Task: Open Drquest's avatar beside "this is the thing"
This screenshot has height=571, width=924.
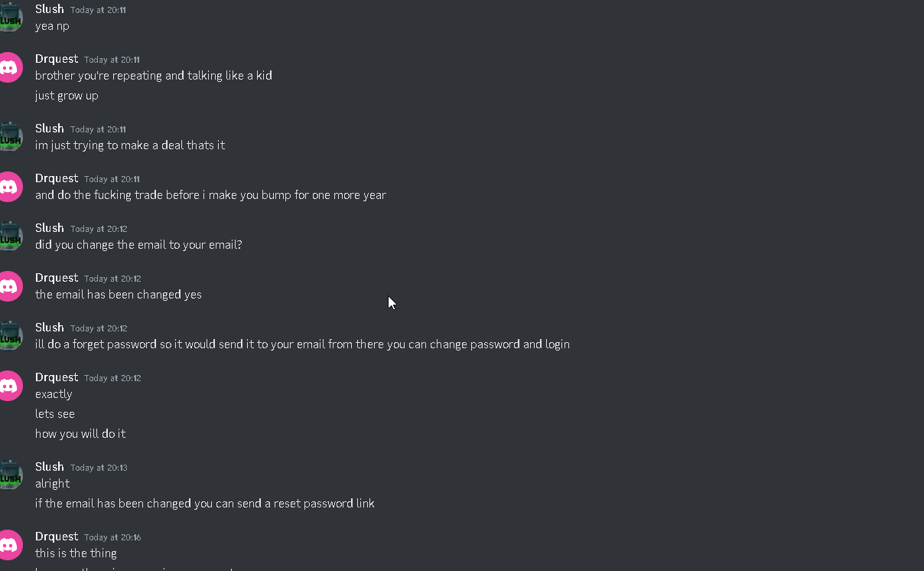Action: point(8,545)
